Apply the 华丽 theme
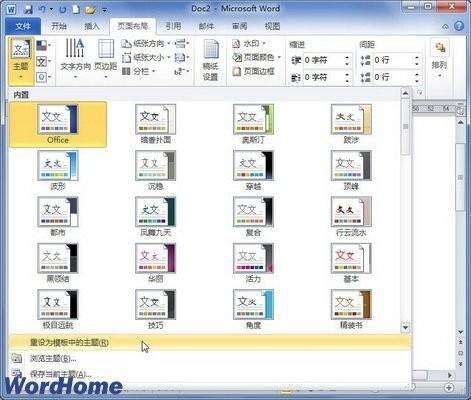Viewport: 471px width, 400px height. point(155,263)
